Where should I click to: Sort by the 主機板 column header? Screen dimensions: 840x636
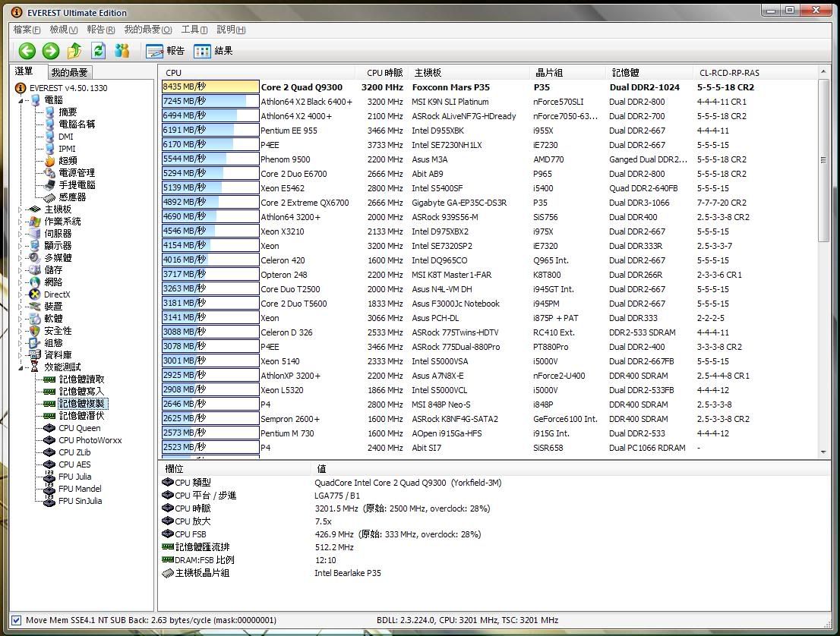(469, 73)
